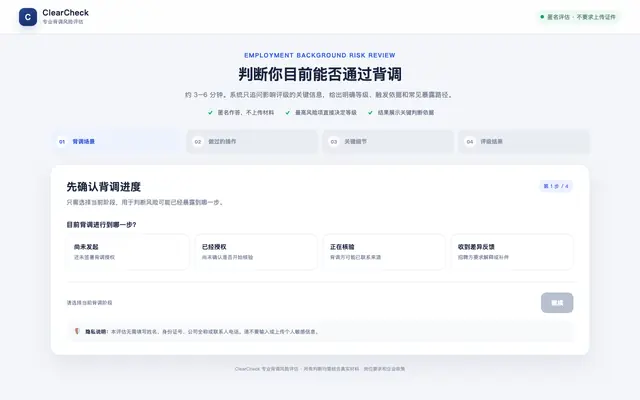Click the 尚未确认是否开始核验 description text
Screen dimensions: 640x400
point(227,257)
